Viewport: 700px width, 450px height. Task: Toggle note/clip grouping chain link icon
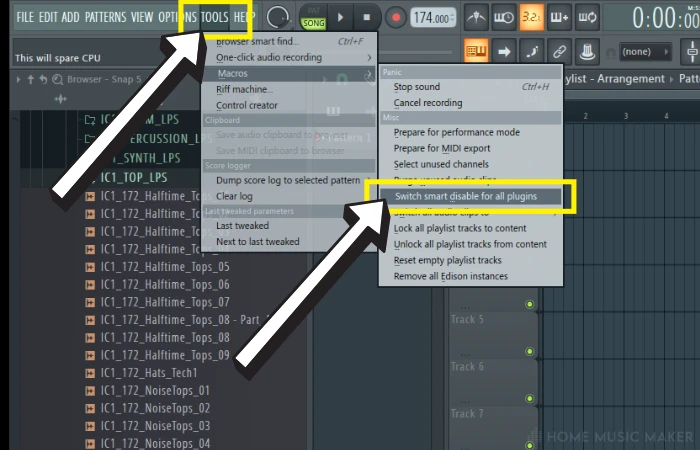click(x=559, y=51)
